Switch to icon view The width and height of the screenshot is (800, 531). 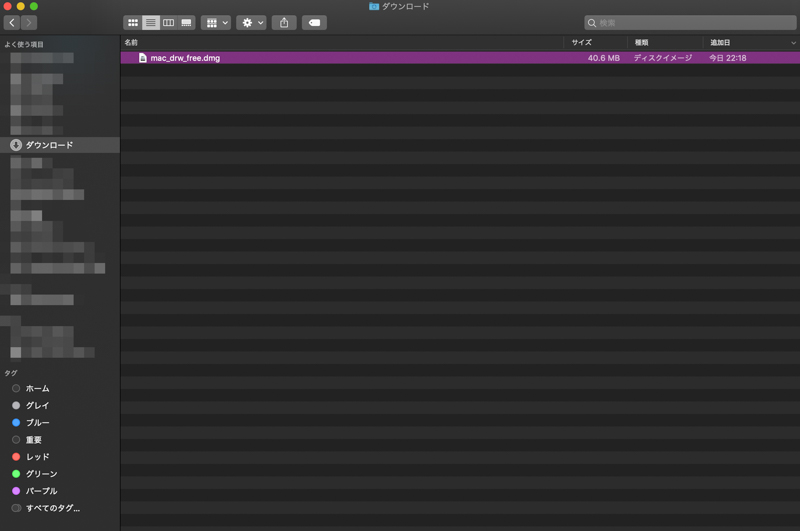point(133,22)
